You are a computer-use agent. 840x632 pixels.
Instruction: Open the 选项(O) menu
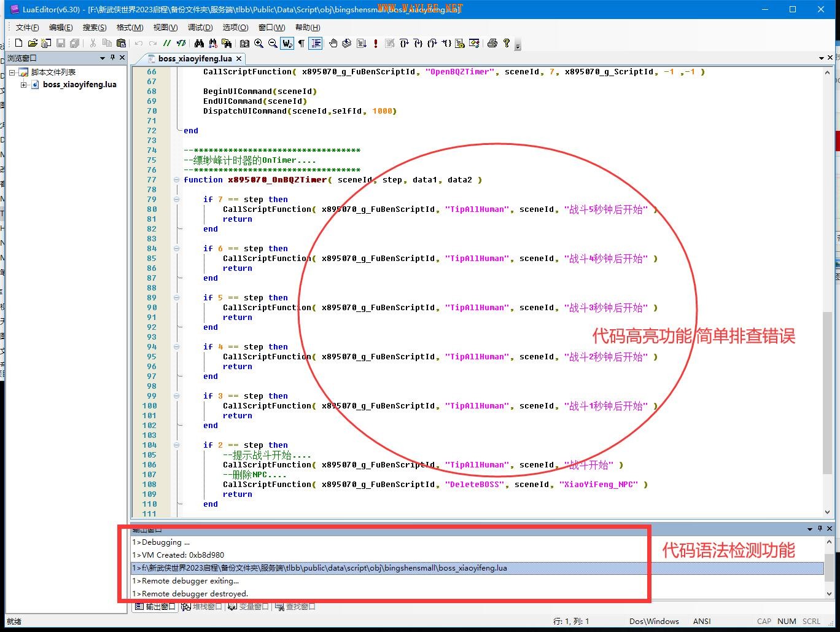[x=235, y=28]
